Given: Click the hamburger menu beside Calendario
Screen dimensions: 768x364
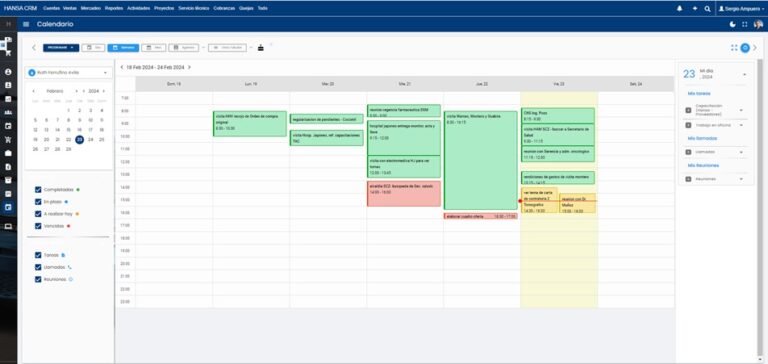Looking at the screenshot, I should (26, 24).
